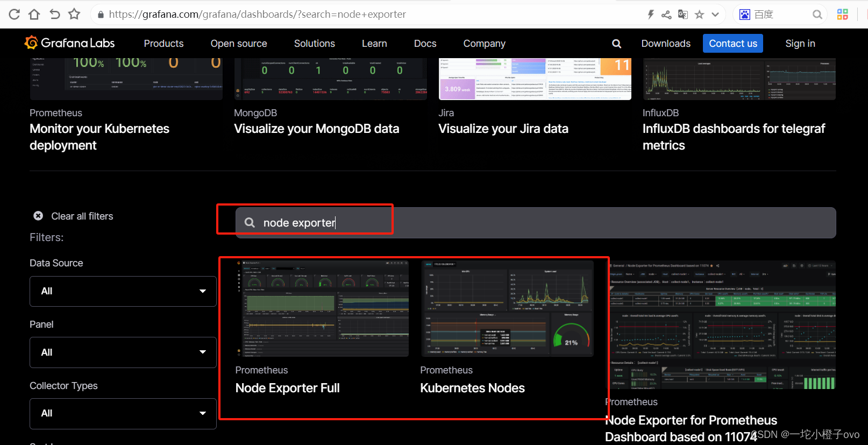Open the Products menu
868x445 pixels.
coord(163,44)
